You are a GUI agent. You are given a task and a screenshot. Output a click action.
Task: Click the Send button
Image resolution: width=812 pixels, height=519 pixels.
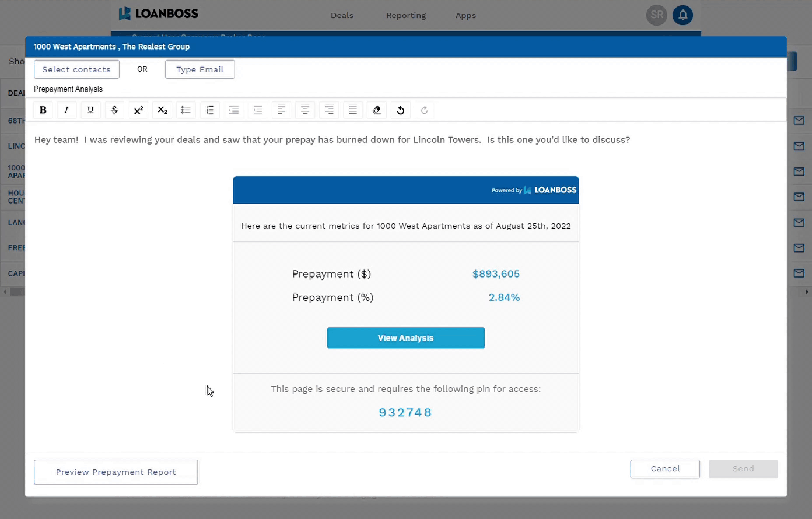[743, 469]
